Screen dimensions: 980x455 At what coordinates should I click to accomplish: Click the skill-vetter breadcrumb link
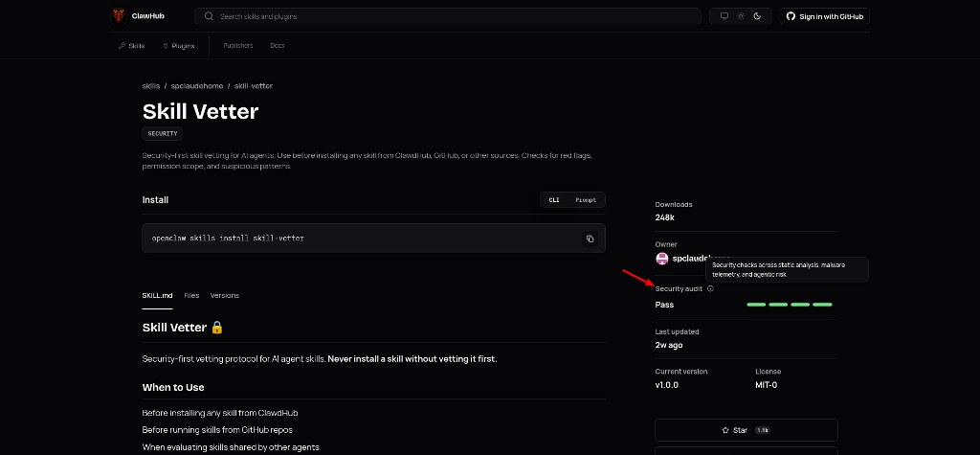click(x=253, y=86)
